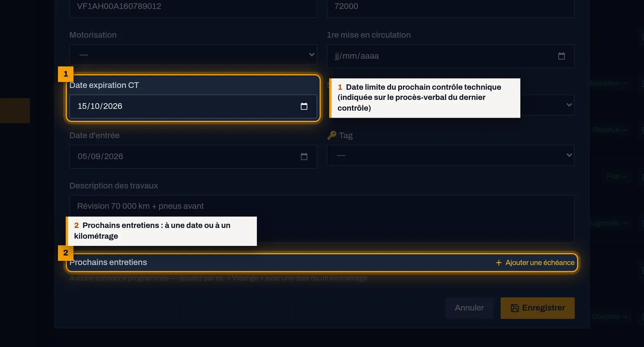Add a deadline via Ajouter une échéance
The image size is (644, 347).
coord(535,263)
